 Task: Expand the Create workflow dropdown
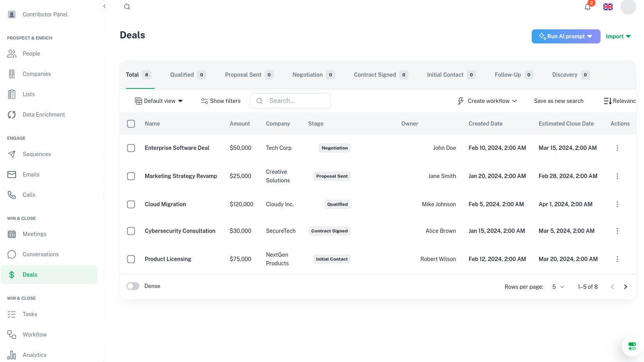[487, 101]
